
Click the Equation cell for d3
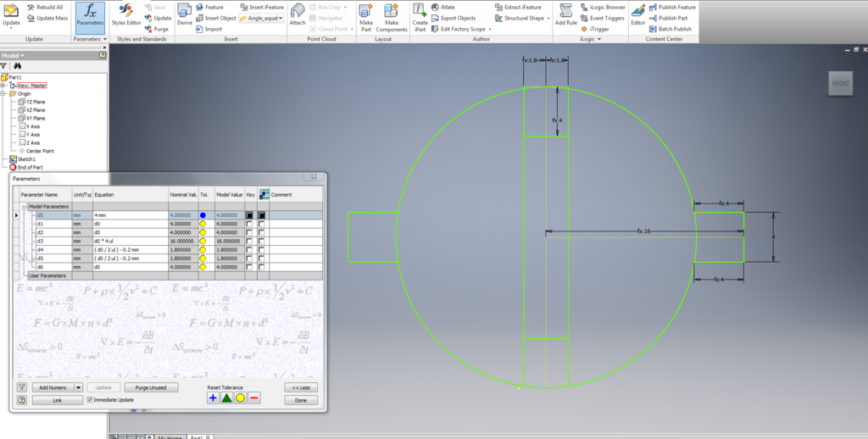[x=130, y=242]
